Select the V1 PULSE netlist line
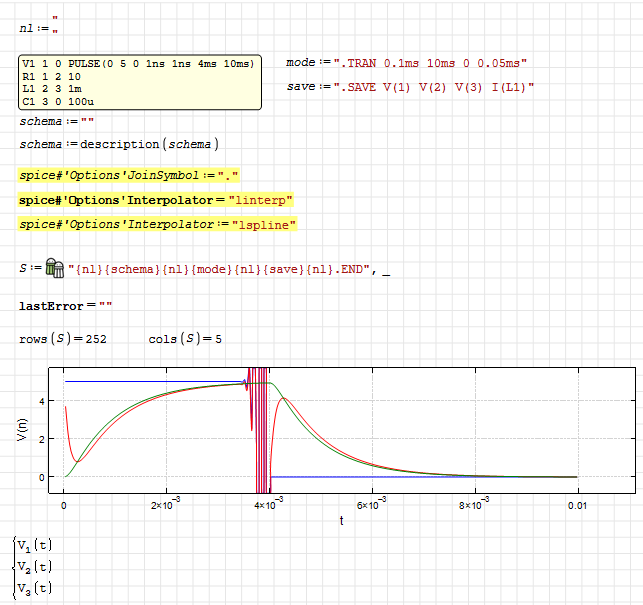 (x=138, y=64)
